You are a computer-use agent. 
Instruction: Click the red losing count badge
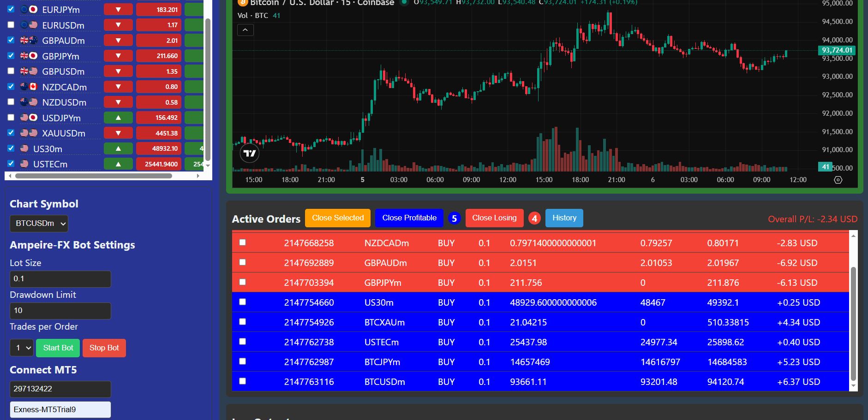click(x=534, y=219)
